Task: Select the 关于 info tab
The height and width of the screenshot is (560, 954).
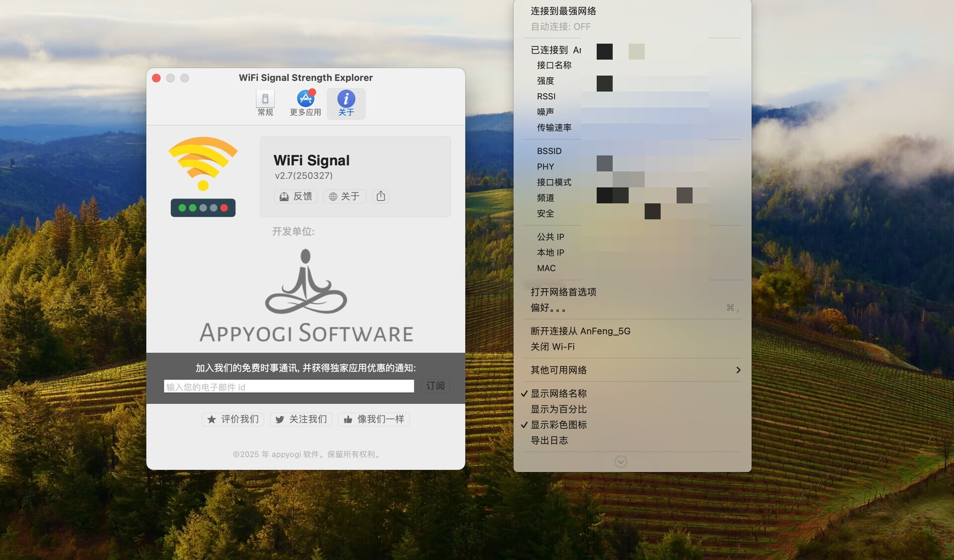Action: (x=346, y=104)
